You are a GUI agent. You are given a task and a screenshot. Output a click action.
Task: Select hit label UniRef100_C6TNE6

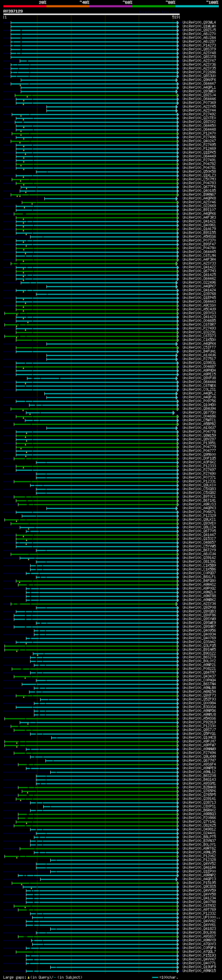pos(199,386)
